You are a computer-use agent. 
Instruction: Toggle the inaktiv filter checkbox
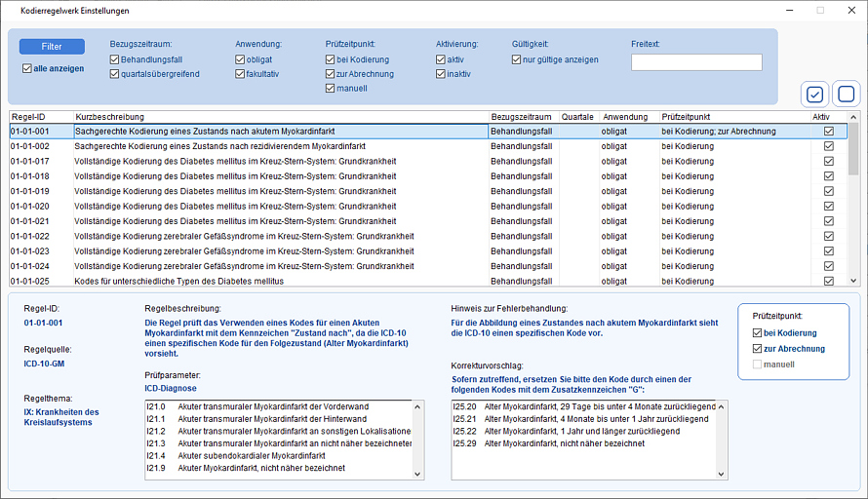click(441, 73)
